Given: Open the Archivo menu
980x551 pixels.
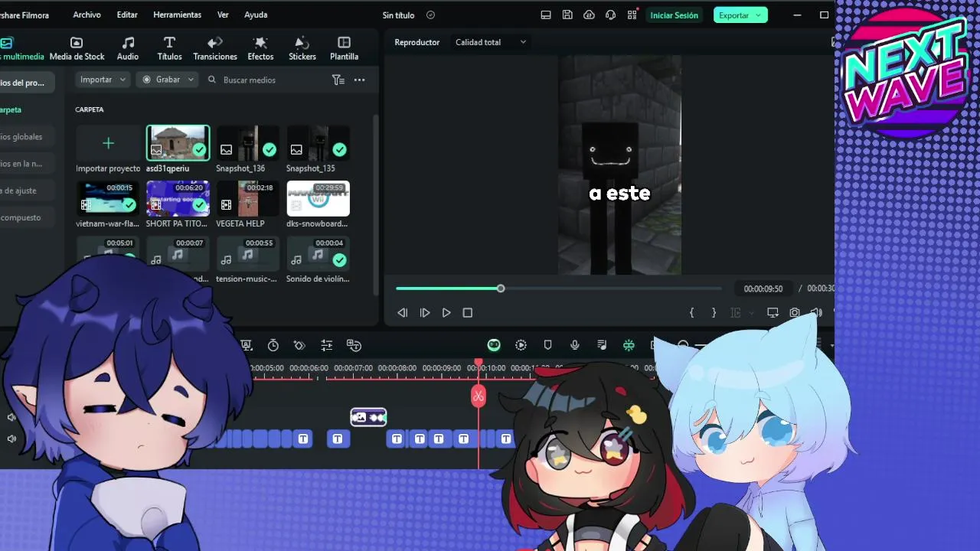Looking at the screenshot, I should pos(87,15).
